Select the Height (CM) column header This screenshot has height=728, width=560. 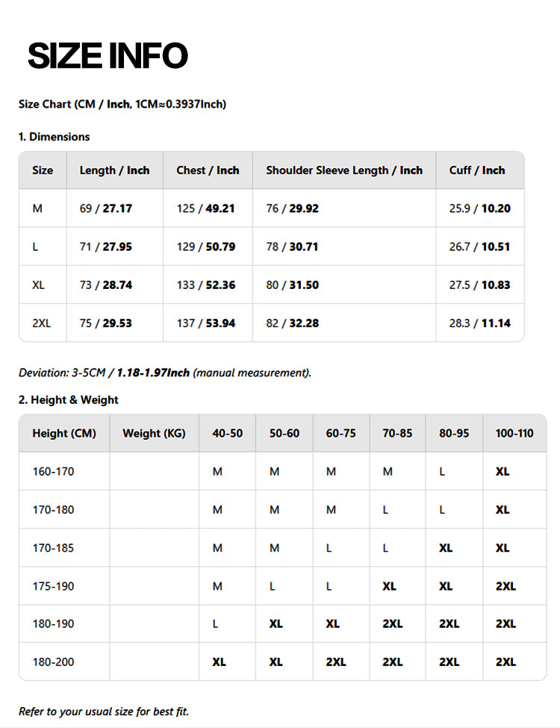pos(64,433)
